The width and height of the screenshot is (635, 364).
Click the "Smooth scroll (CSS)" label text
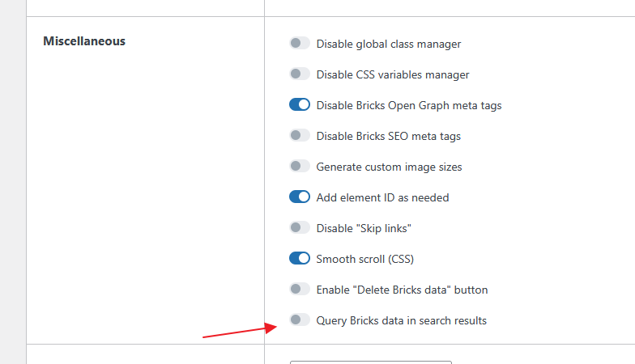[364, 259]
